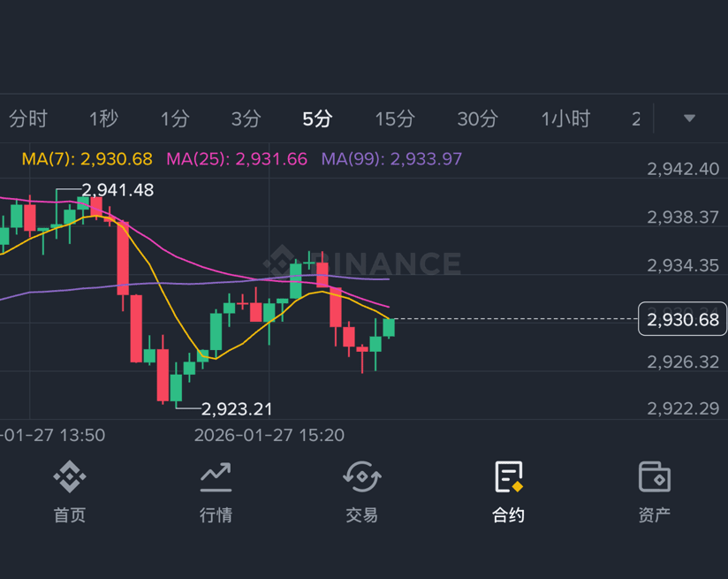Open the 首页 home icon
Viewport: 728px width, 579px height.
pos(70,476)
